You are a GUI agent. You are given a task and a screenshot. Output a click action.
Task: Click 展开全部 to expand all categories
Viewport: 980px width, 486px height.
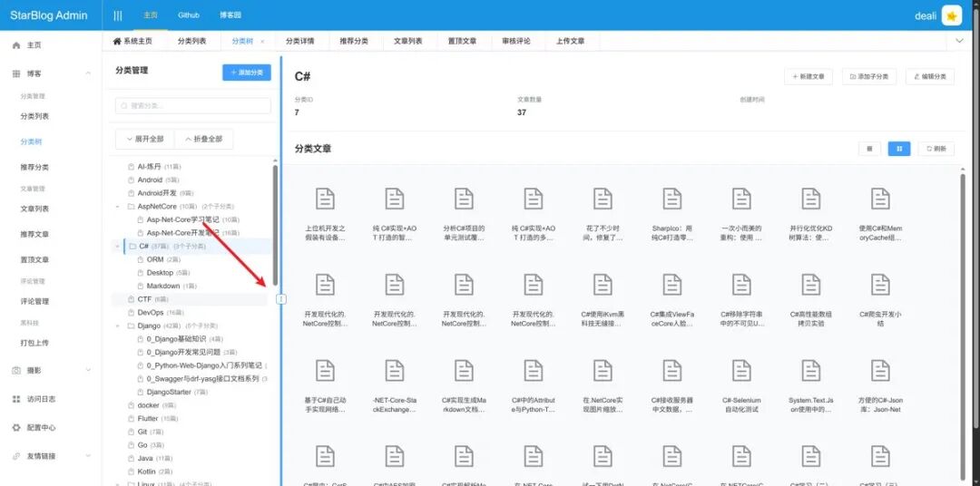coord(145,140)
